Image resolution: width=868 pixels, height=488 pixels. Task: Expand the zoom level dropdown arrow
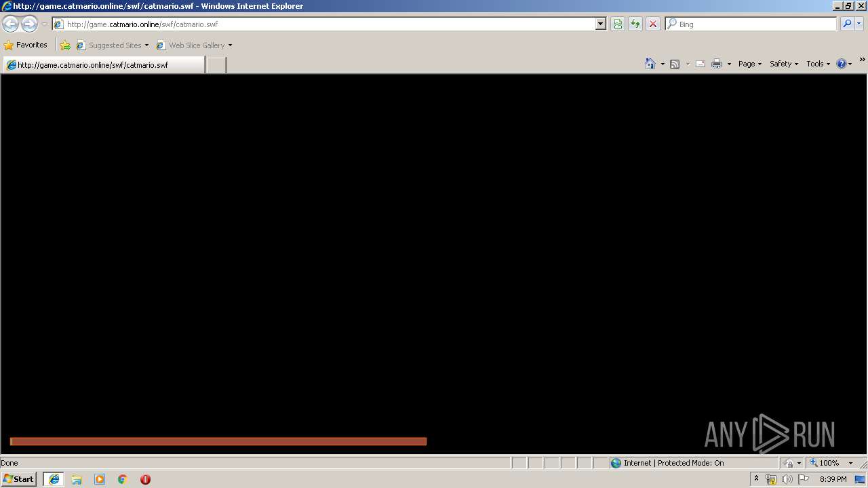850,463
